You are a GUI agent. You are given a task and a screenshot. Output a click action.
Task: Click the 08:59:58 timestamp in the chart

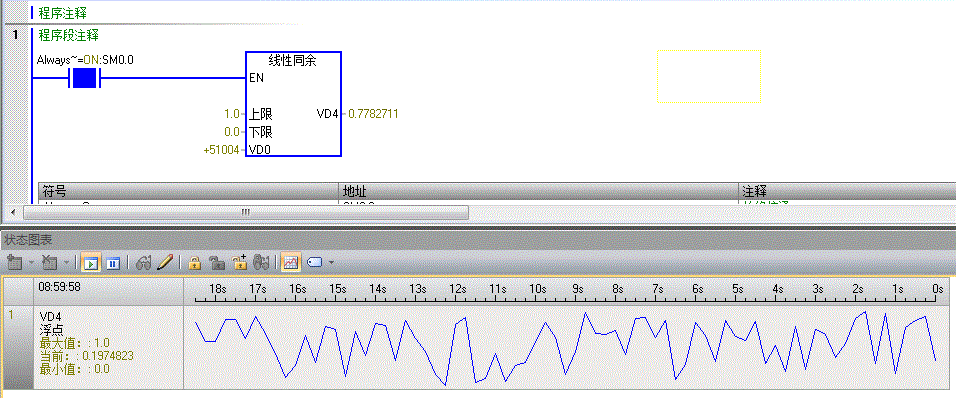point(59,286)
